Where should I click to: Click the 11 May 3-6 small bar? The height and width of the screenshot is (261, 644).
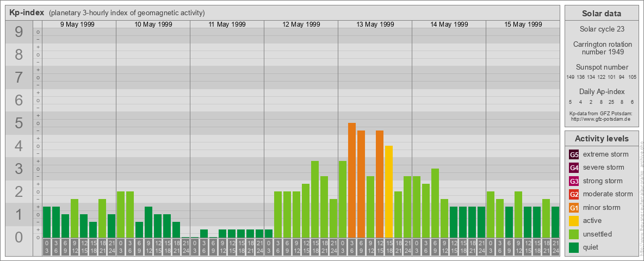tap(204, 233)
